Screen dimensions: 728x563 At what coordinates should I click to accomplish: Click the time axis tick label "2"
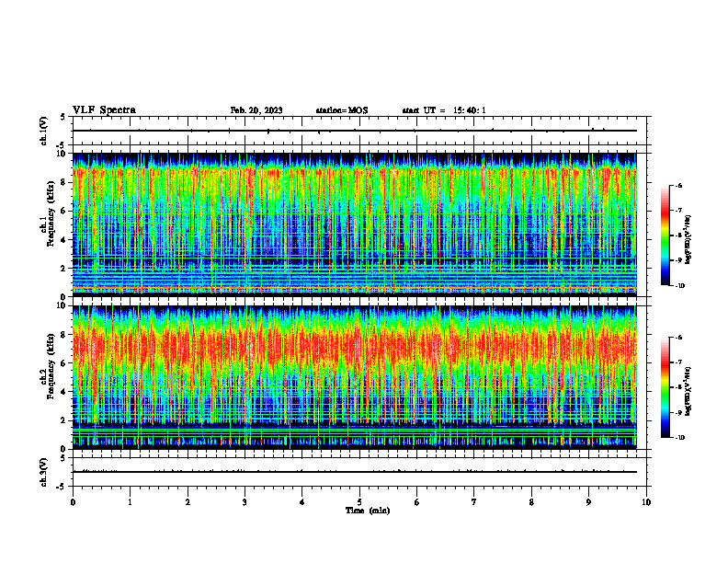click(188, 502)
